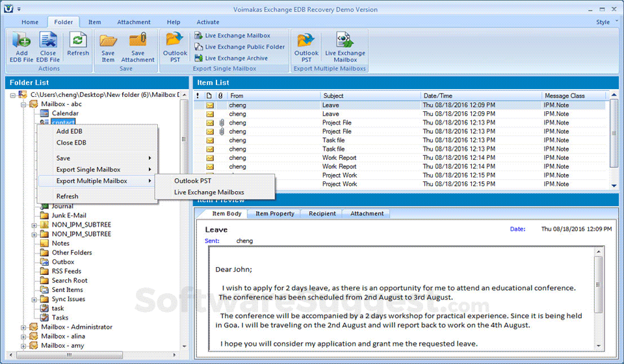Click paperclip on first Project File row
The image size is (624, 364).
pyautogui.click(x=222, y=123)
